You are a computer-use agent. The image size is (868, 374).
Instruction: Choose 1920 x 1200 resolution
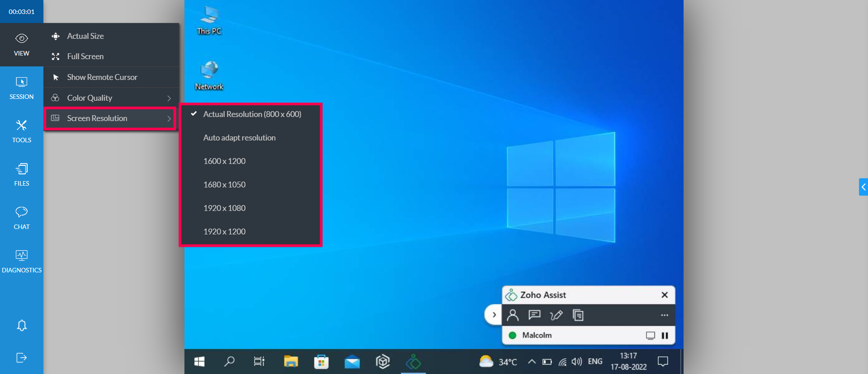tap(251, 232)
